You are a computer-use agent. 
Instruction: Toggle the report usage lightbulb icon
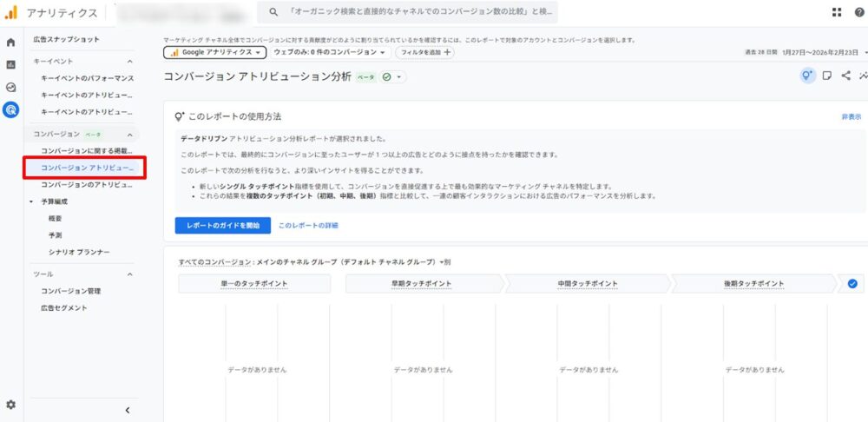coord(807,76)
